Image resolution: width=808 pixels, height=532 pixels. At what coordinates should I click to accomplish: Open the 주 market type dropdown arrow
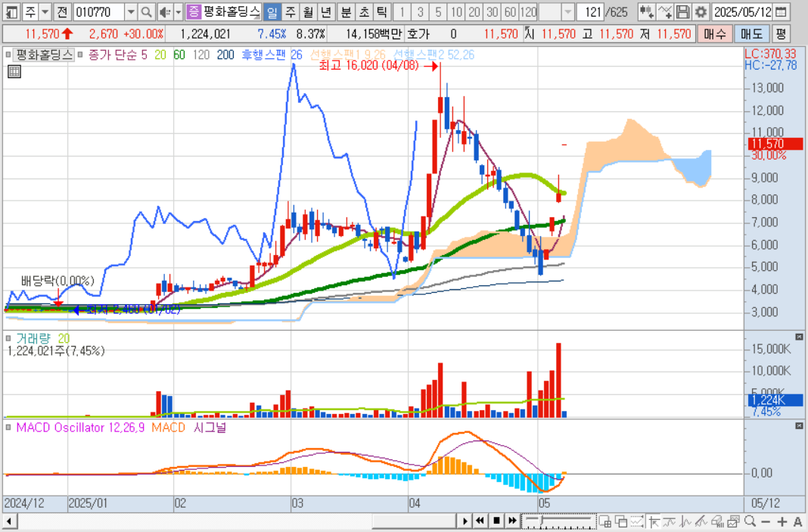[x=45, y=11]
